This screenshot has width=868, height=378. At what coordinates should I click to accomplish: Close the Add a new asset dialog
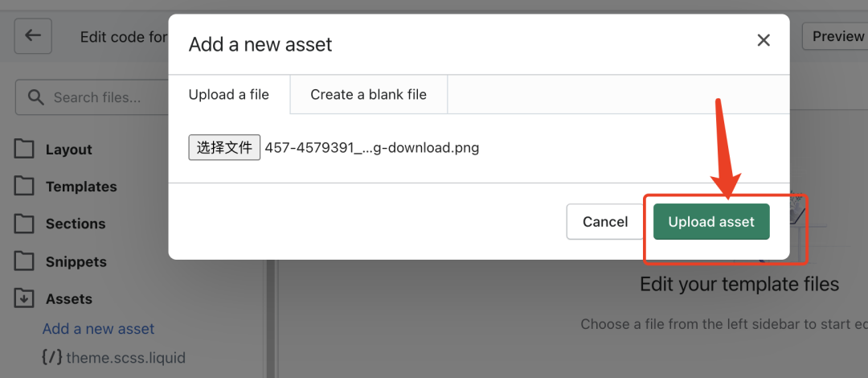764,40
